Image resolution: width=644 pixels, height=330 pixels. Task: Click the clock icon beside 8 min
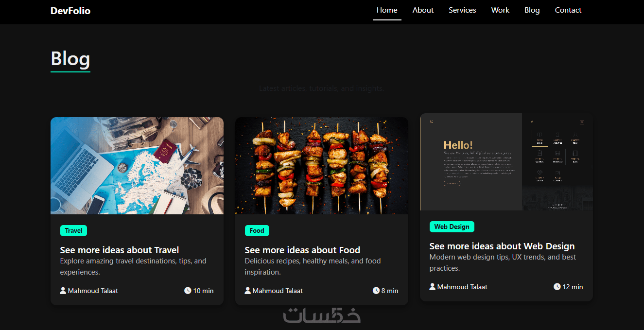point(376,291)
